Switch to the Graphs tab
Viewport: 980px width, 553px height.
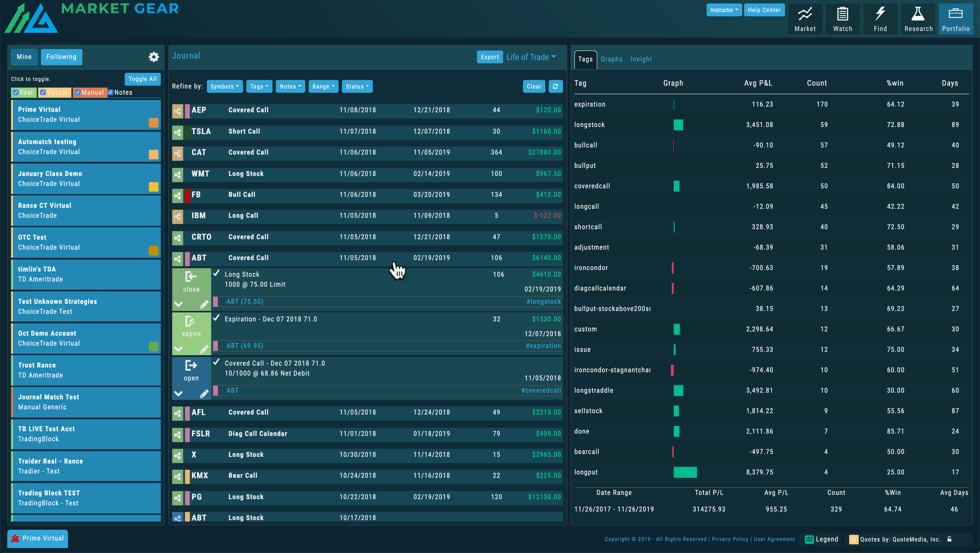click(611, 59)
